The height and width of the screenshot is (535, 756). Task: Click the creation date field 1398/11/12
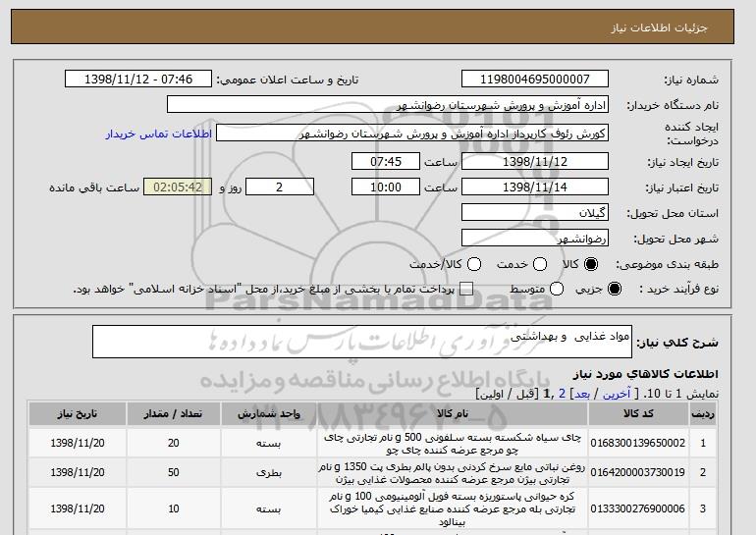click(535, 161)
